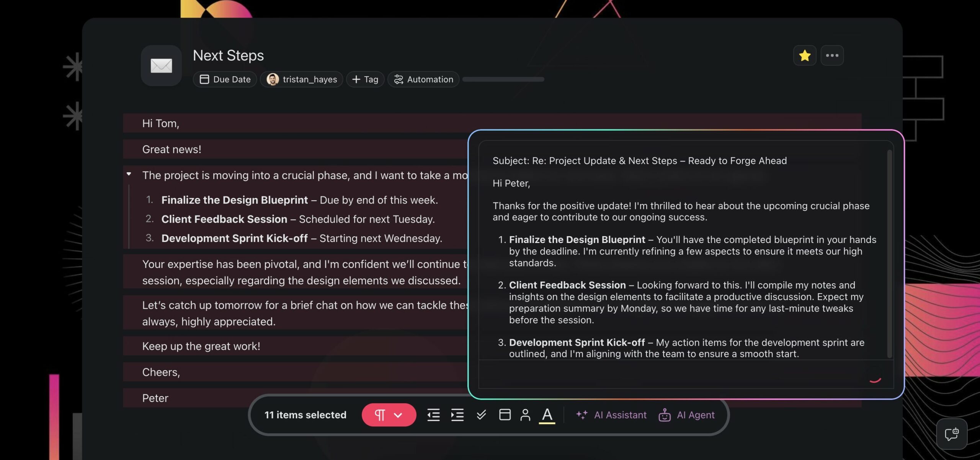Click the tristan_hayes assignee chip
The width and height of the screenshot is (980, 460).
pyautogui.click(x=302, y=79)
